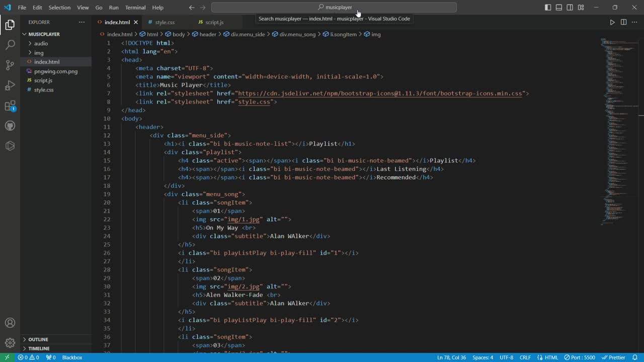
Task: Open the Accounts menu icon
Action: pyautogui.click(x=10, y=323)
